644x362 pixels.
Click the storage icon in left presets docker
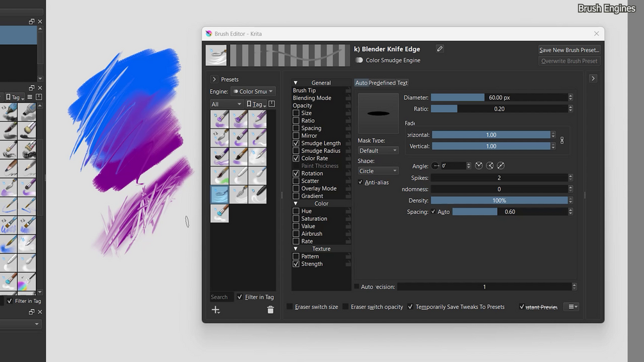pos(39,97)
